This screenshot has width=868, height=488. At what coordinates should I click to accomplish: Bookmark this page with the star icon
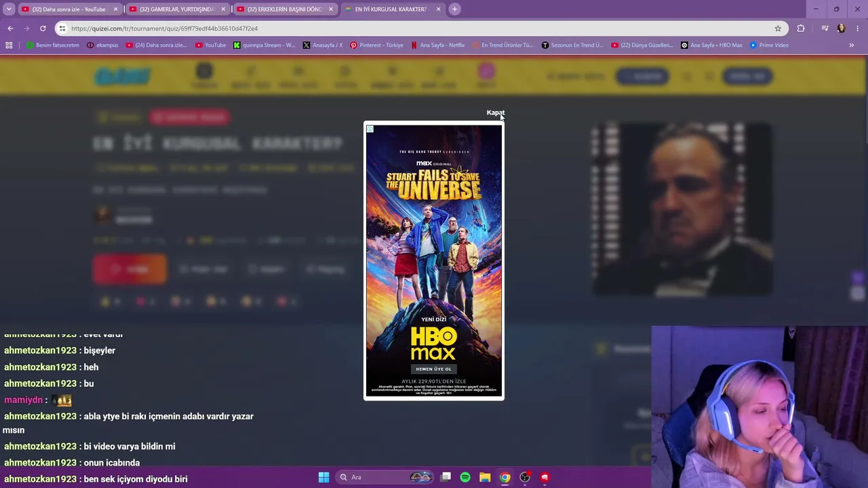pyautogui.click(x=778, y=28)
